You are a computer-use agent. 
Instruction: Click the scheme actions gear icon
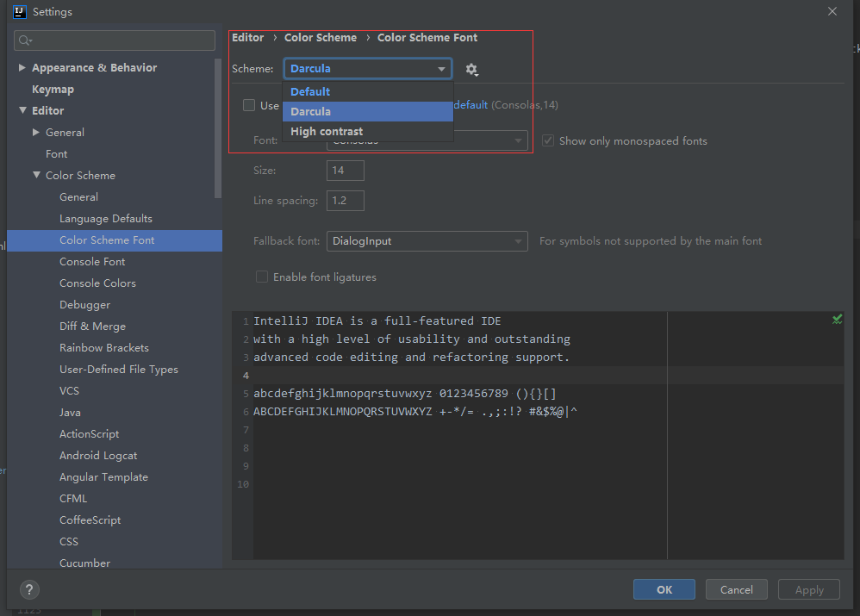pyautogui.click(x=471, y=69)
